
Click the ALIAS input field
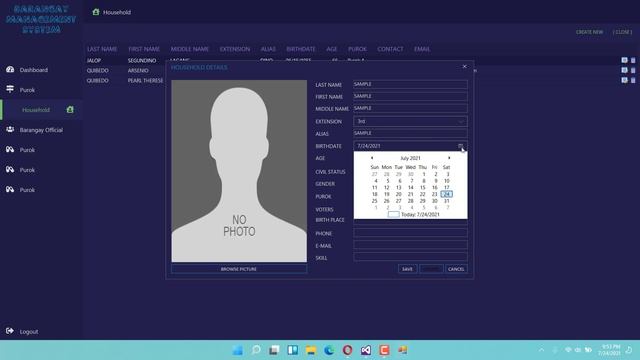pyautogui.click(x=410, y=133)
